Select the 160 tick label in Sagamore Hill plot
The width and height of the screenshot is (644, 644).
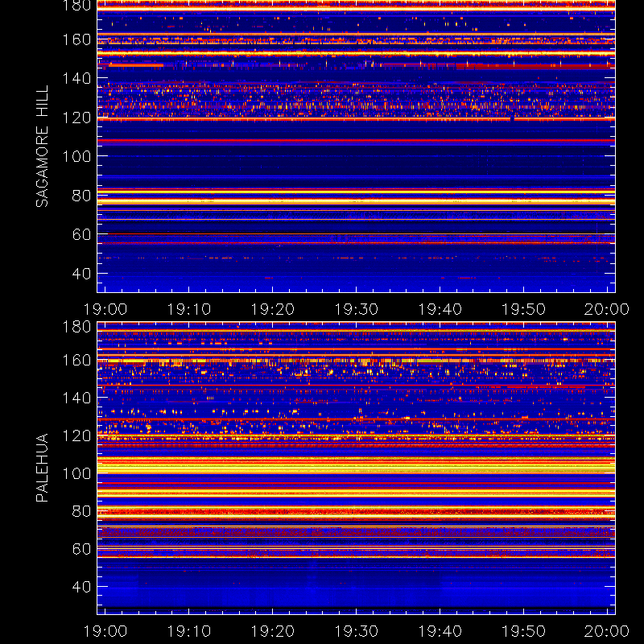coord(76,39)
